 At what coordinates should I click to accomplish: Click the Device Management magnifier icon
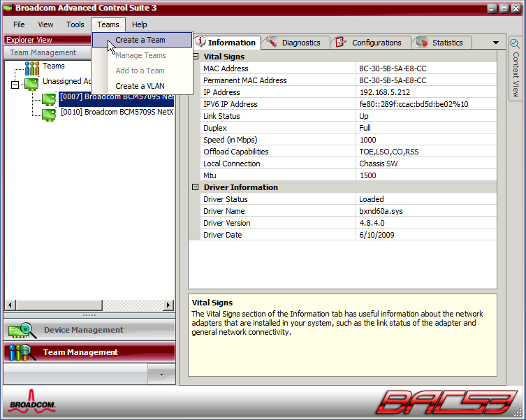[22, 331]
